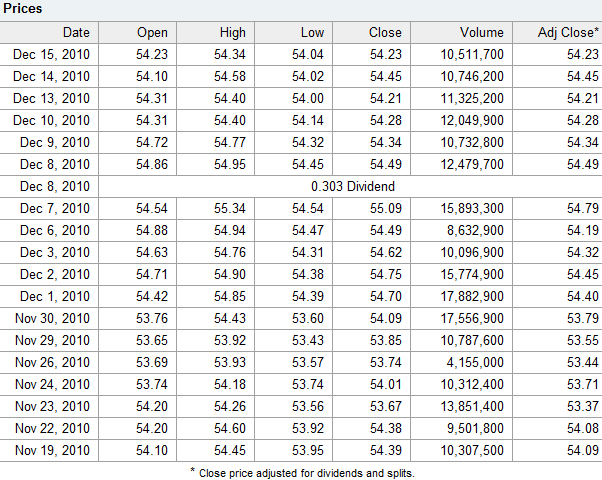Select the date Nov 24, 2010
This screenshot has width=602, height=480.
tap(52, 384)
